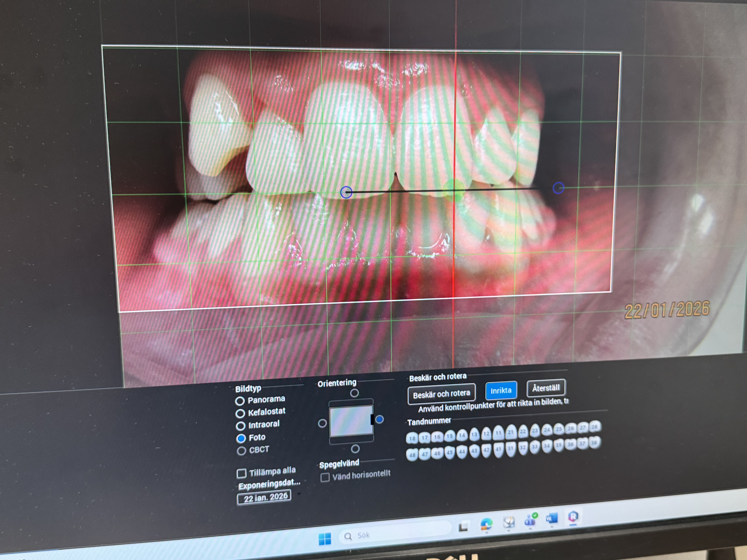Set orientation to top radio button
Image resolution: width=747 pixels, height=560 pixels.
(354, 393)
